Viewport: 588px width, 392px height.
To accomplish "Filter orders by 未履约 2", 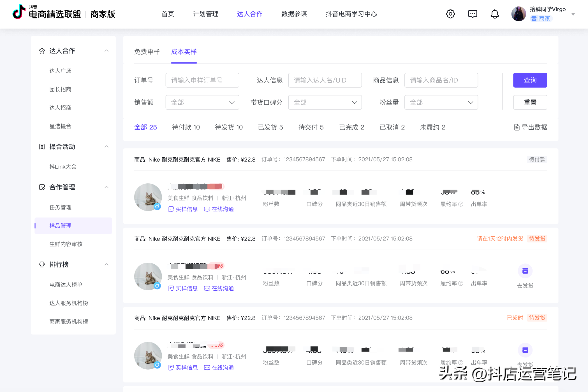I will click(x=433, y=127).
